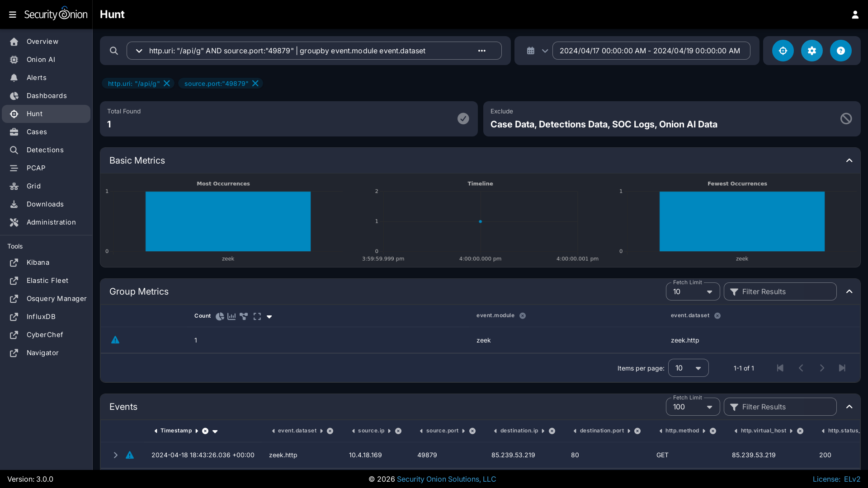Open the user account menu
The height and width of the screenshot is (488, 868).
855,14
